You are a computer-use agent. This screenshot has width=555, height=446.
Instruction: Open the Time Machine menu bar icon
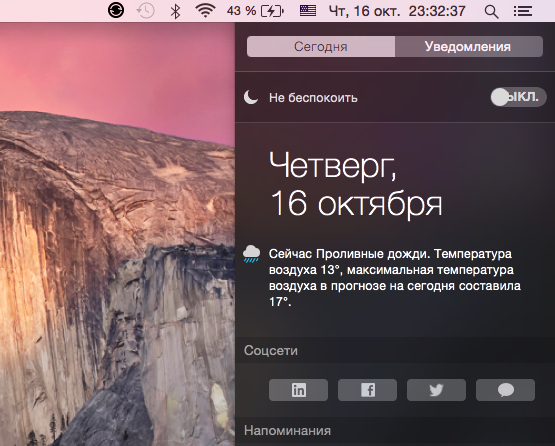coord(145,11)
